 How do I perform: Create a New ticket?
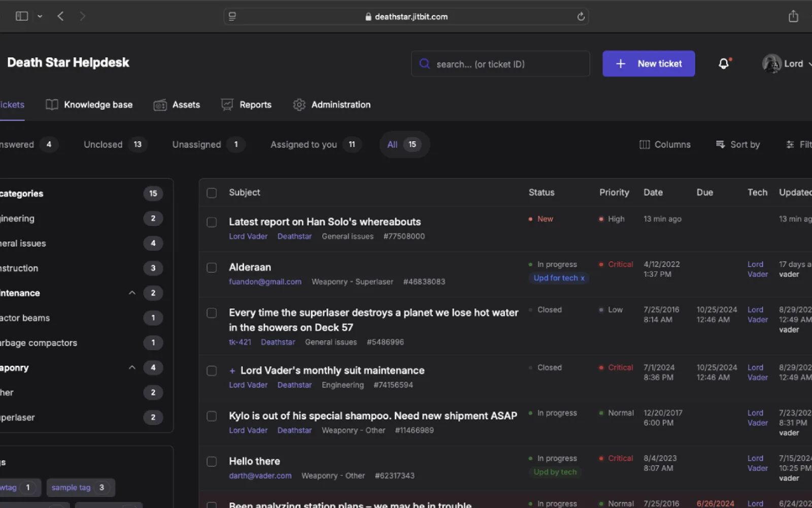[x=649, y=63]
